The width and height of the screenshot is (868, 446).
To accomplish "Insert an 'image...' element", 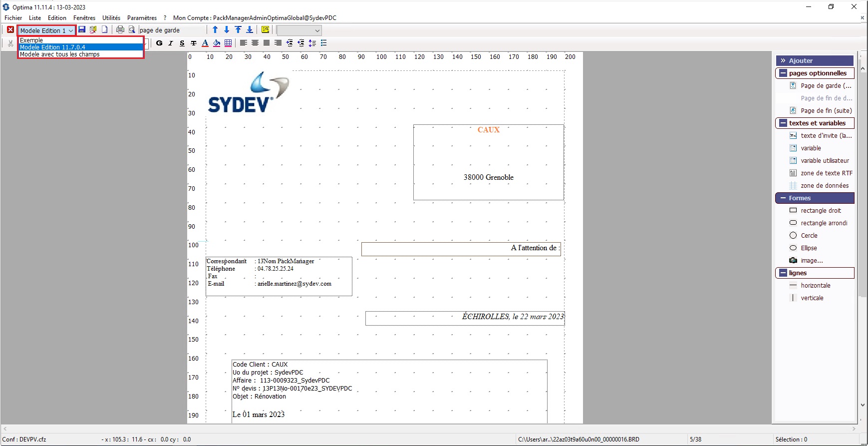I will click(806, 260).
